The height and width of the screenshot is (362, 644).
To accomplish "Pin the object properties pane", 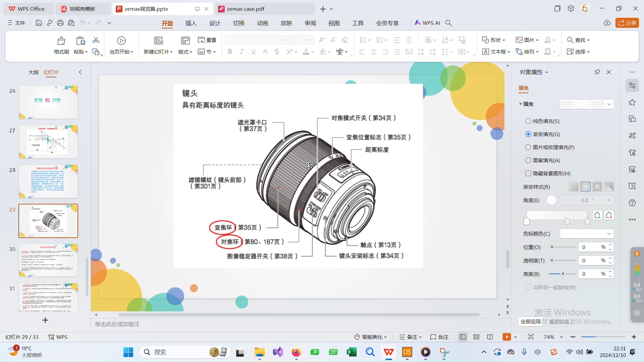I will (x=597, y=72).
